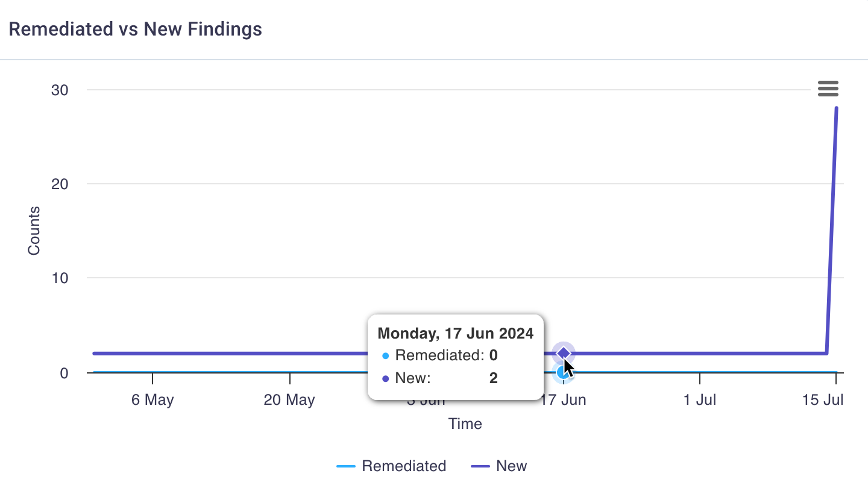Click the Monday, 17 Jun 2024 tooltip header
Viewport: 868px width, 494px height.
(x=455, y=333)
